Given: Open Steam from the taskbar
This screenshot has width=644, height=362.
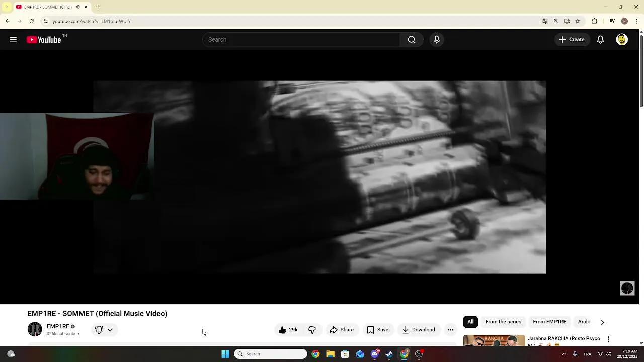Looking at the screenshot, I should pos(389,354).
